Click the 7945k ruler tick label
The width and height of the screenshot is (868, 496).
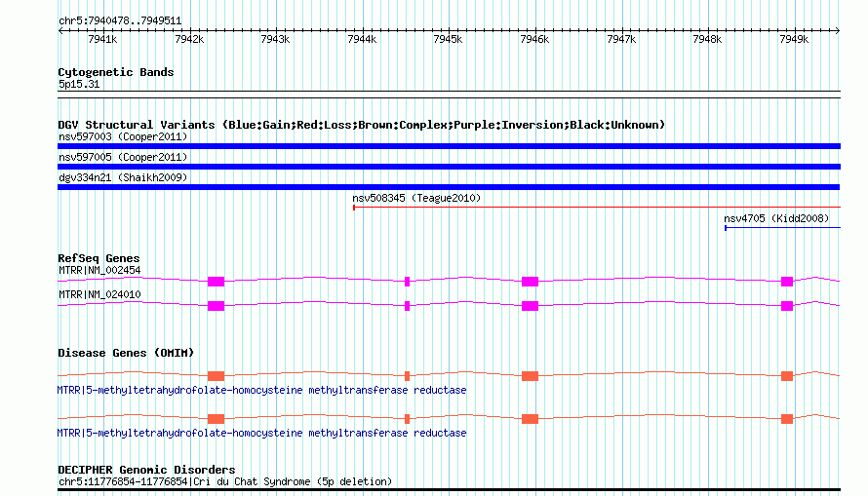(x=448, y=39)
